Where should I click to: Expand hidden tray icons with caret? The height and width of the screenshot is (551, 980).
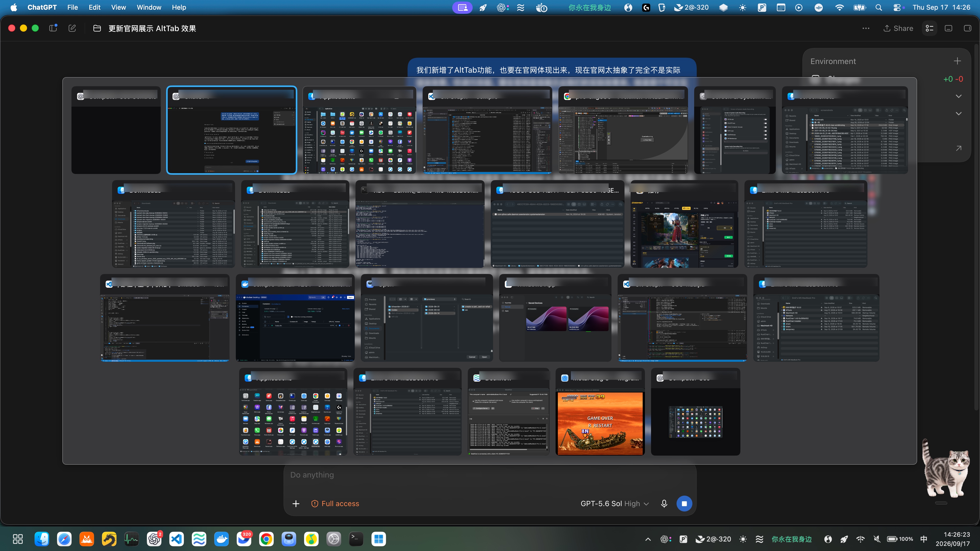[x=648, y=539]
